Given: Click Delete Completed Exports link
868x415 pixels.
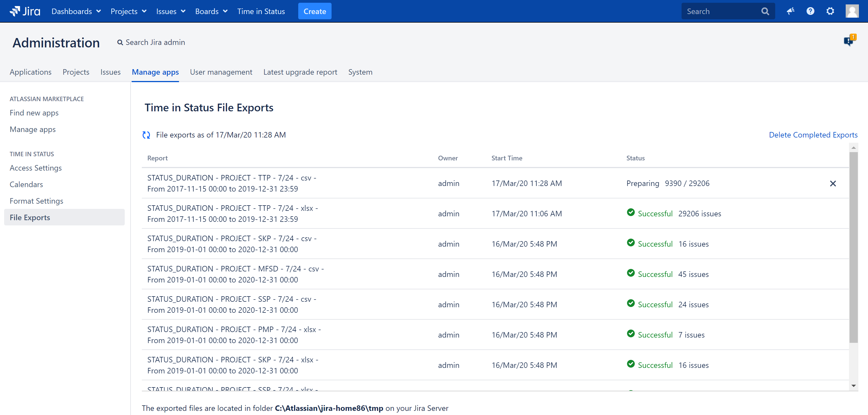Looking at the screenshot, I should click(813, 135).
